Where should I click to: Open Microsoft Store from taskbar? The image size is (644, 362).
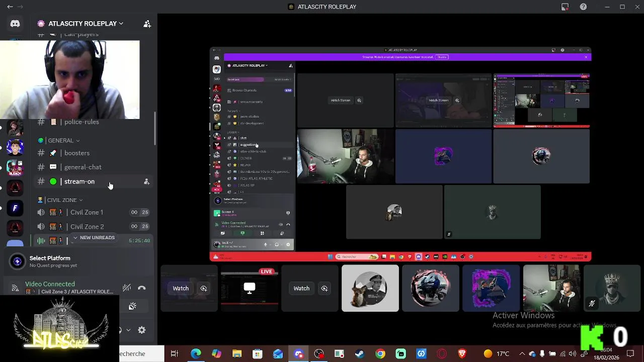(257, 354)
